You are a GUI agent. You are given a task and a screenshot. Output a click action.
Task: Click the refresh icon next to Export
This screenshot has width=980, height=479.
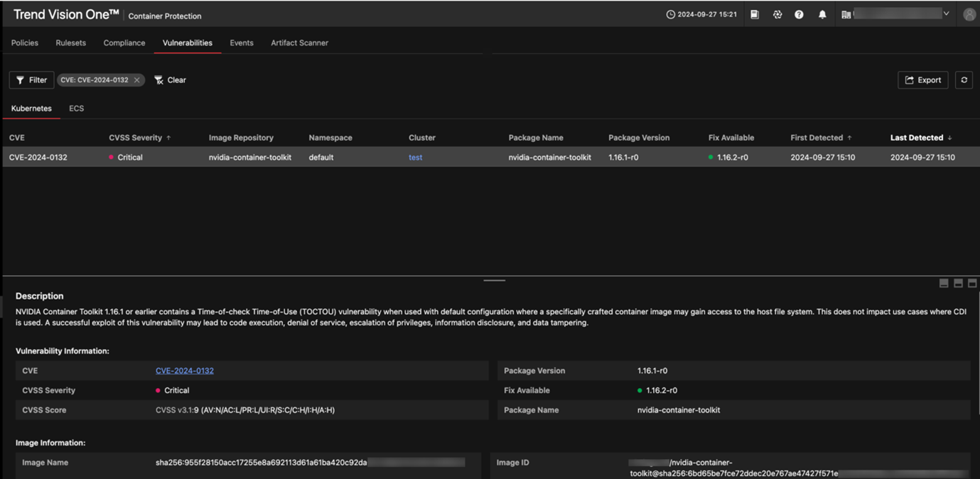pos(964,80)
